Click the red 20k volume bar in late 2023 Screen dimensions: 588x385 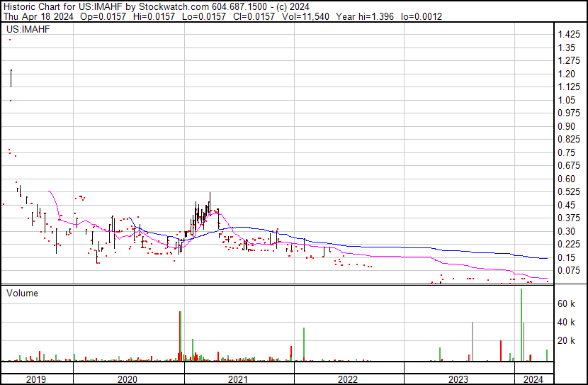tap(501, 351)
